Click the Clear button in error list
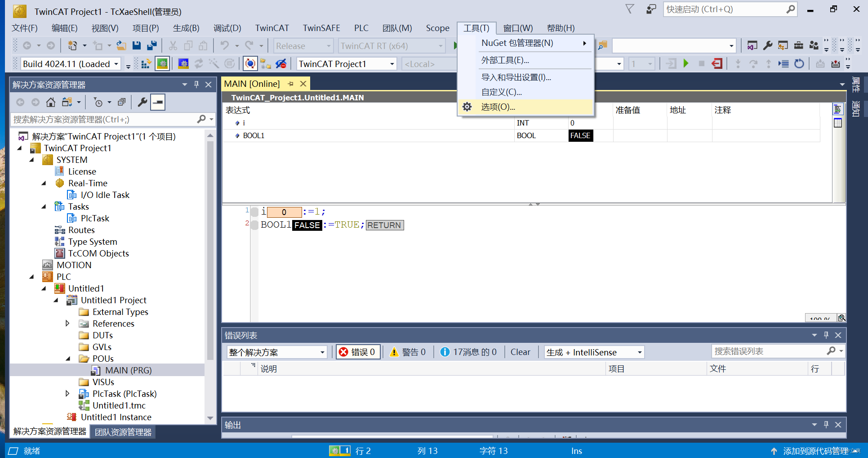Screen dimensions: 868x458 pos(520,352)
